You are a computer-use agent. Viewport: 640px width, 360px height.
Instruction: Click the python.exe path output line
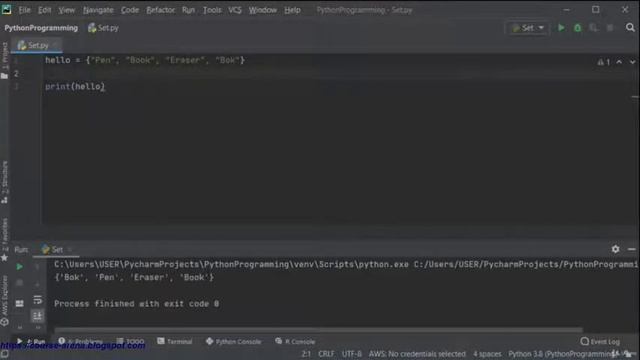click(x=345, y=264)
